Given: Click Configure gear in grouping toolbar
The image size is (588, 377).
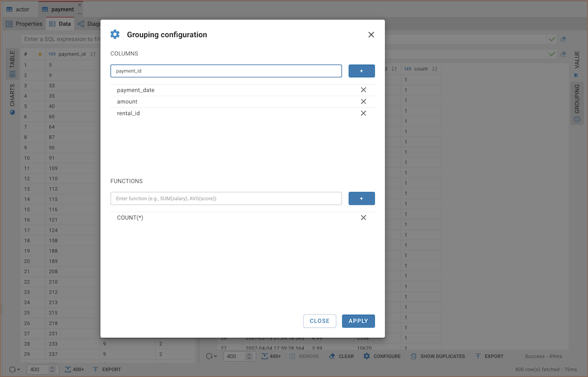Looking at the screenshot, I should pos(382,356).
